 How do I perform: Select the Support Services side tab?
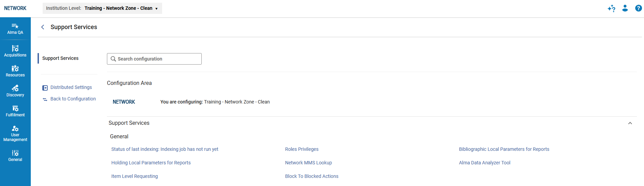click(x=60, y=58)
